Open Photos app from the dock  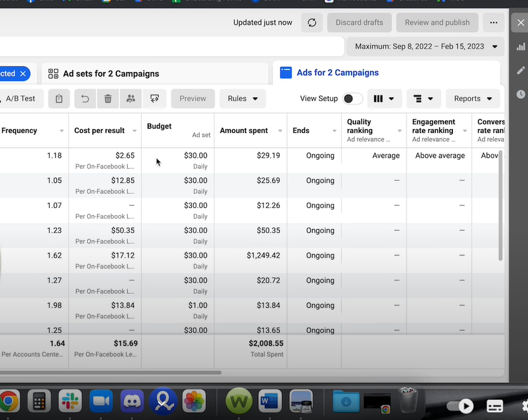tap(194, 401)
